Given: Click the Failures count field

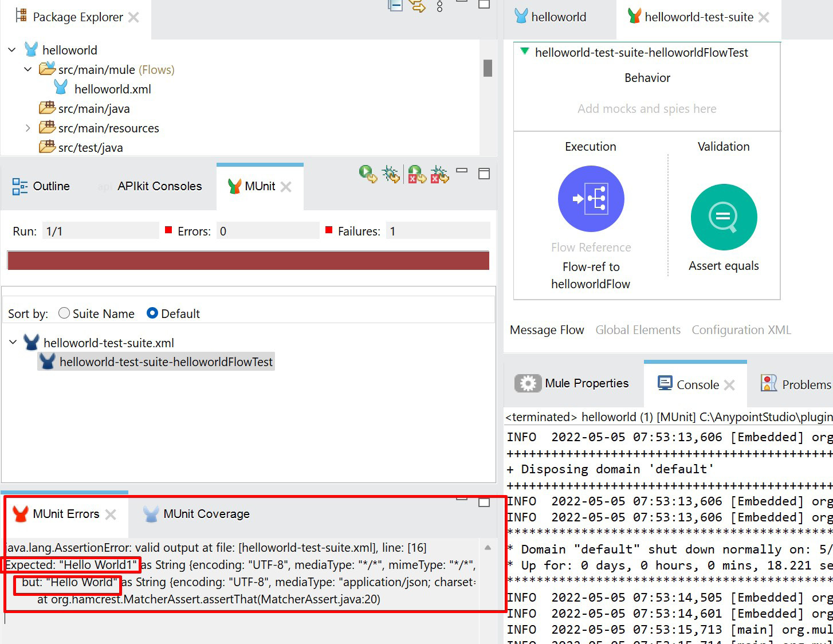Looking at the screenshot, I should [x=438, y=231].
